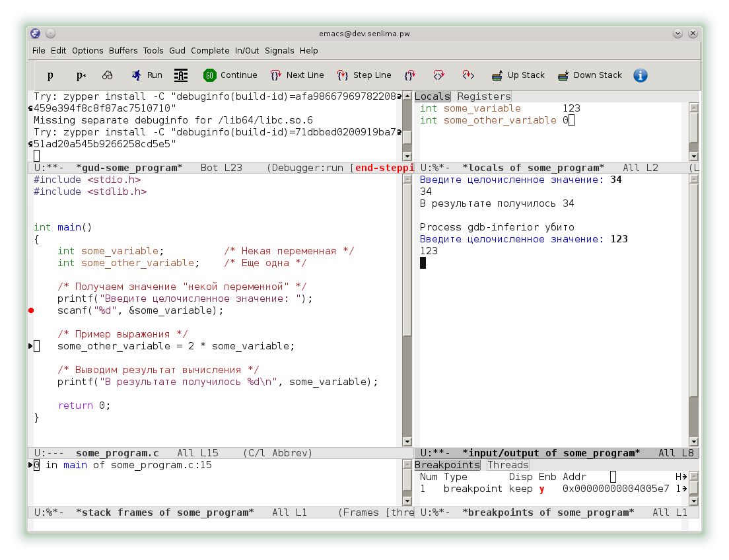Toggle breakpoint 1 enabled 'y' flag
729x560 pixels.
coord(541,489)
